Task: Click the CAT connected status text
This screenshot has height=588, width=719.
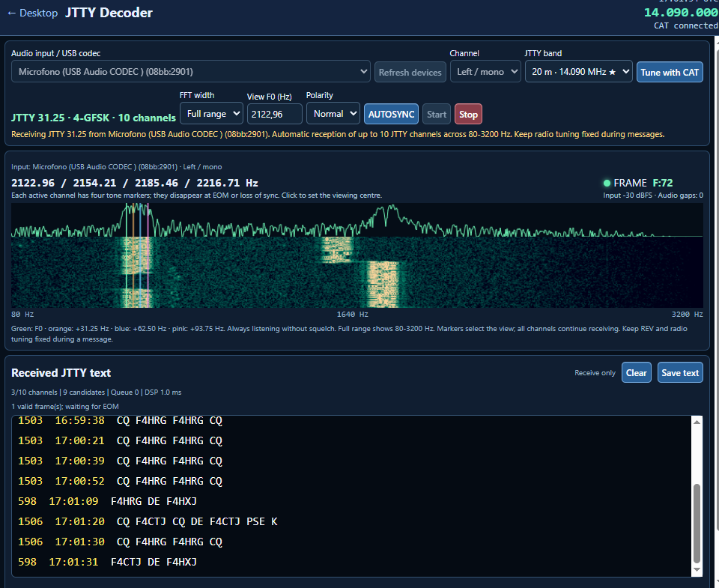Action: tap(686, 25)
